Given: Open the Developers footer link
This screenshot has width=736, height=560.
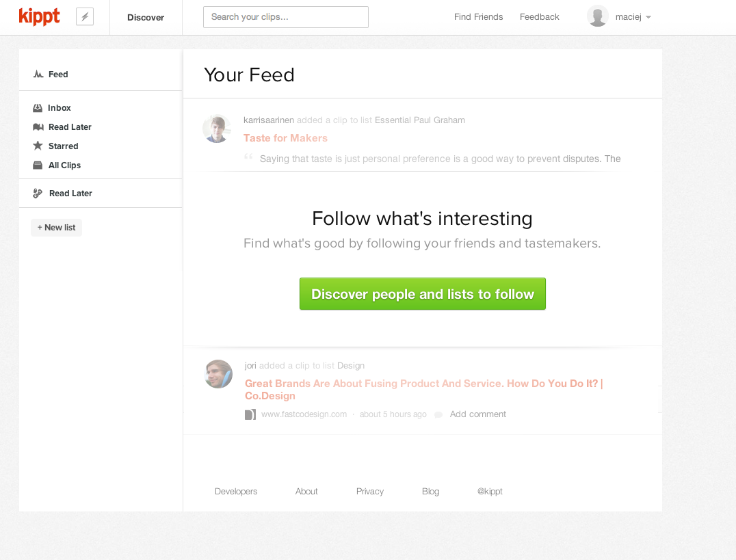Looking at the screenshot, I should 236,492.
